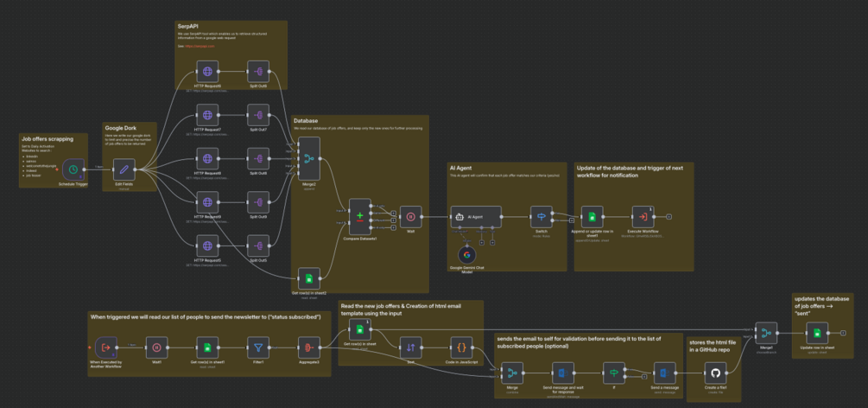Viewport: 868px width, 408px height.
Task: Select the Schedule Trigger clock node
Action: [73, 169]
